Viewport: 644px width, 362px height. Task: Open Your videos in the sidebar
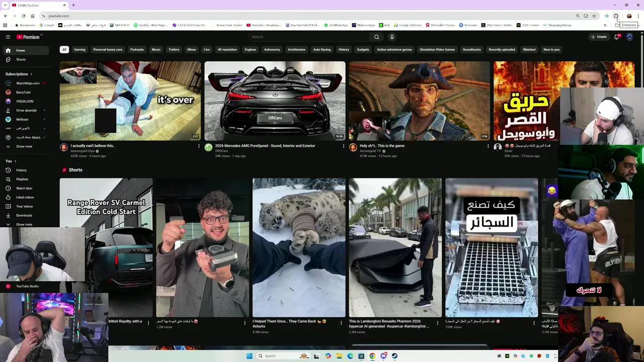point(25,206)
